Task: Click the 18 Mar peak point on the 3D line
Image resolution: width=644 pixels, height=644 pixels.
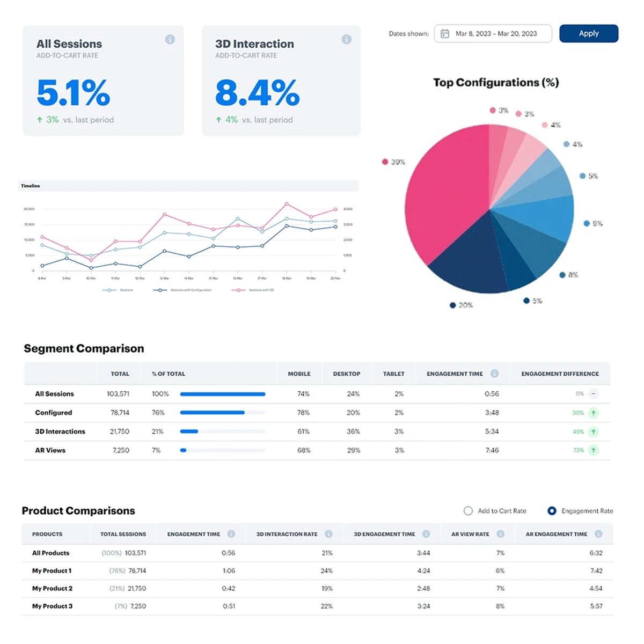Action: click(287, 204)
